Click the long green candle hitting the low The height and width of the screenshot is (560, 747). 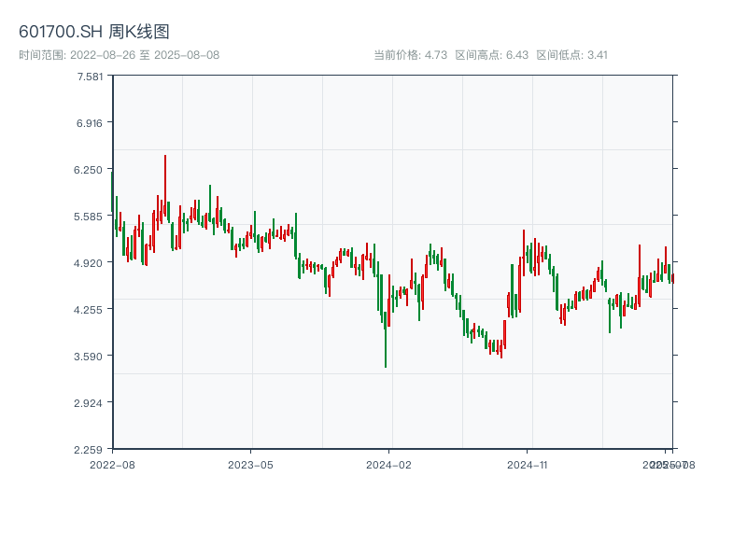(386, 341)
